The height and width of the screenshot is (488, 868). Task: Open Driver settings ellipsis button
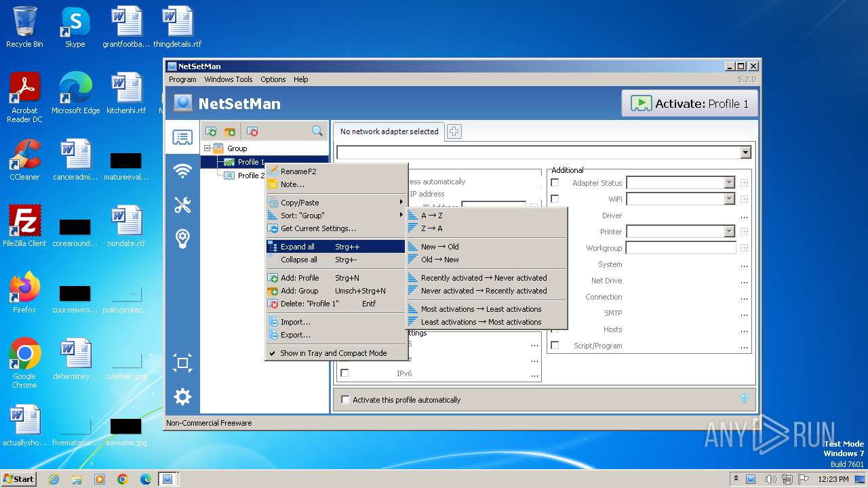(x=744, y=217)
